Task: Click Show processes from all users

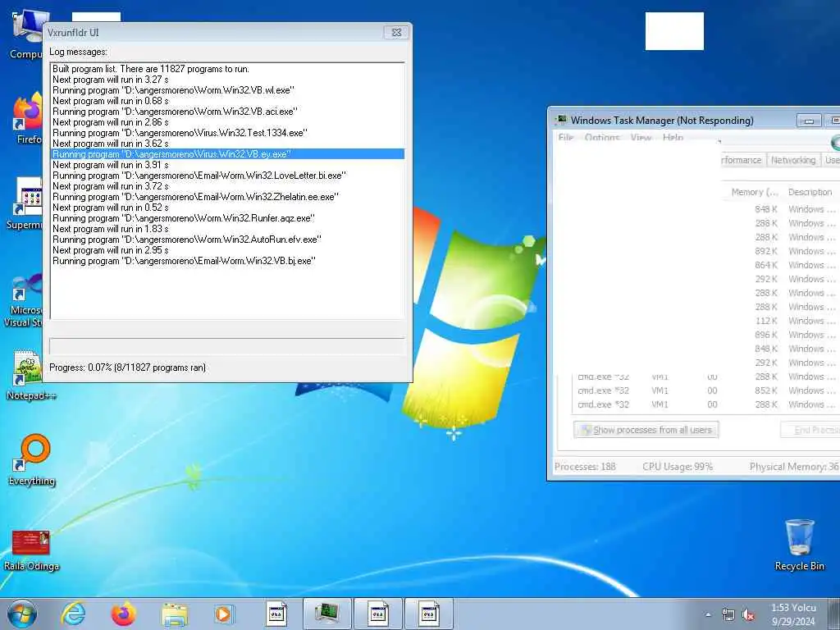Action: pos(646,430)
